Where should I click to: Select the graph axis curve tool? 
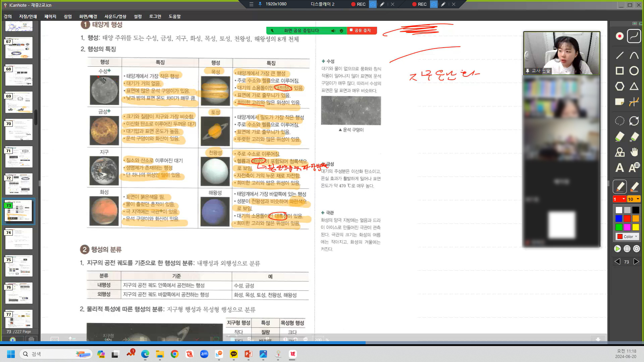(634, 102)
